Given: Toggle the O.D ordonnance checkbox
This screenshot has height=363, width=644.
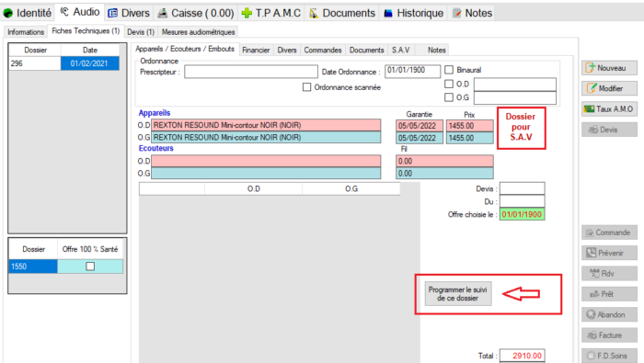Looking at the screenshot, I should point(449,84).
